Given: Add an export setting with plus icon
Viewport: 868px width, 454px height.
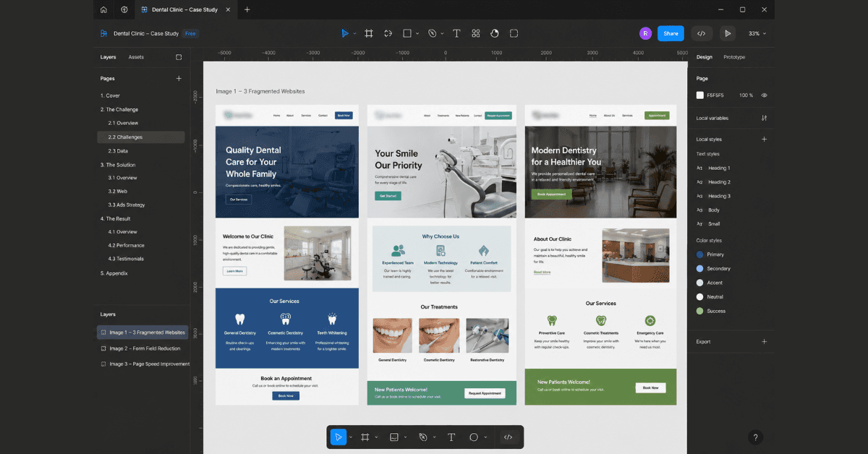Looking at the screenshot, I should tap(765, 341).
